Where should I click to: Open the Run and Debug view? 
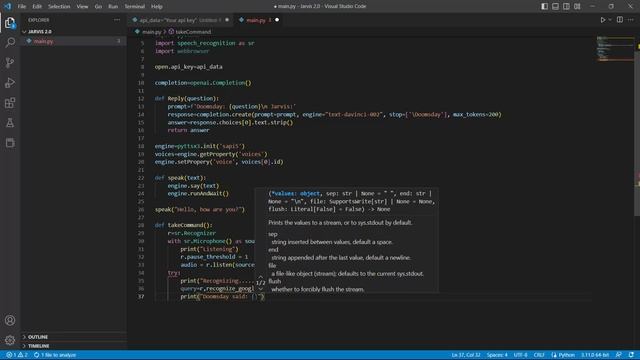(x=10, y=82)
